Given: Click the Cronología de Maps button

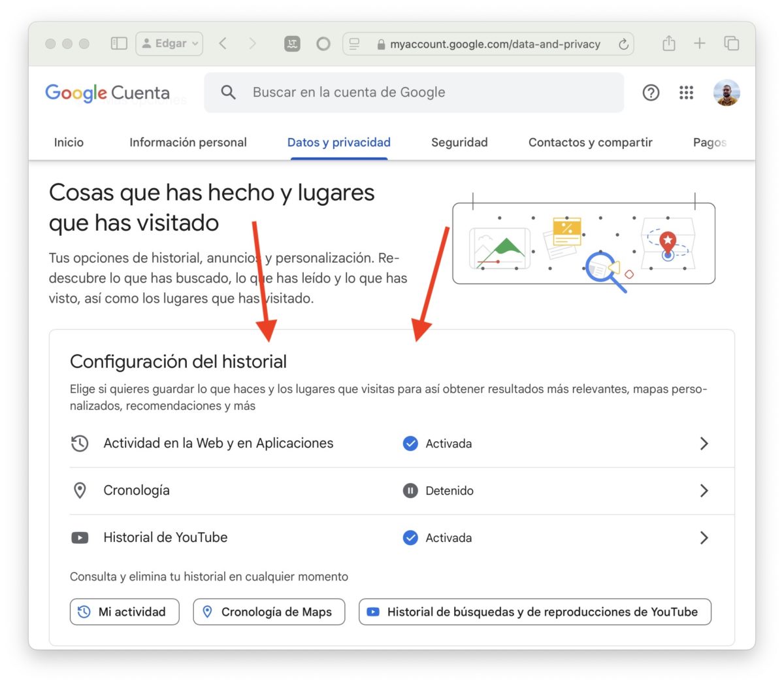Looking at the screenshot, I should (x=269, y=612).
